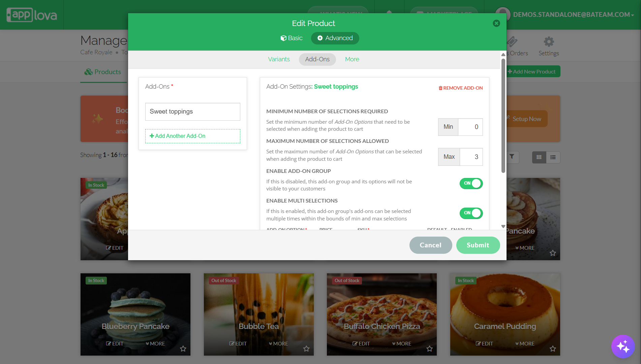This screenshot has height=364, width=641.
Task: Switch to grid view
Action: coord(539,157)
